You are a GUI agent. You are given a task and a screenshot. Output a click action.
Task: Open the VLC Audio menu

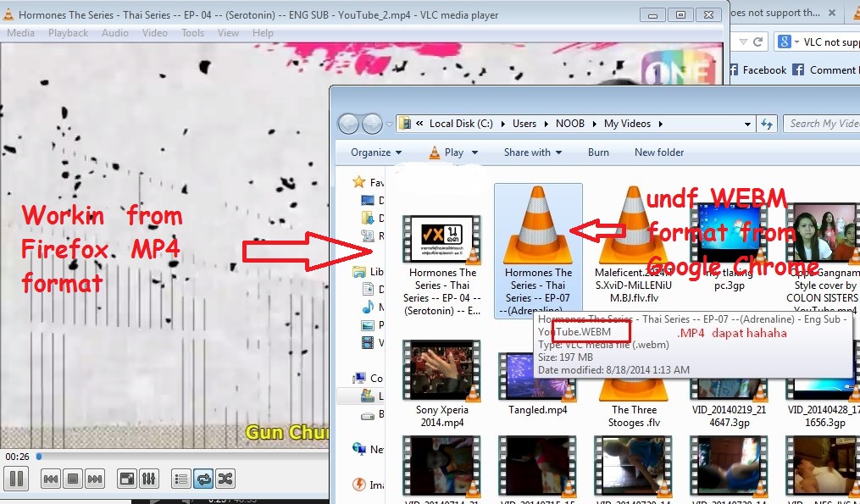[x=114, y=33]
